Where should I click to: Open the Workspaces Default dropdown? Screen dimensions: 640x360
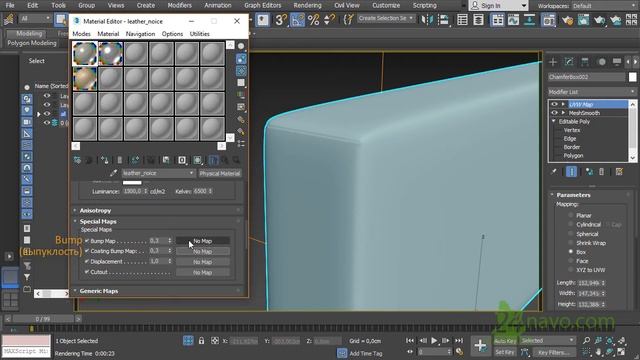[x=603, y=6]
